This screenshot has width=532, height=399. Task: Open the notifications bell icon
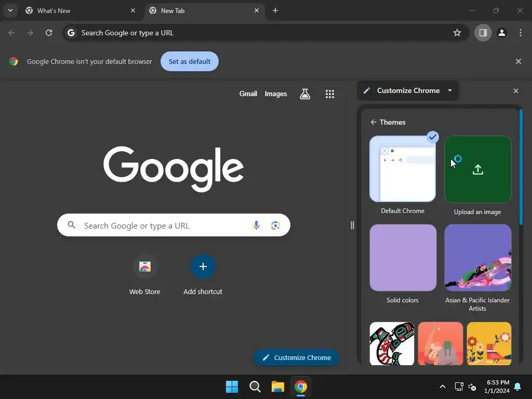pos(518,387)
